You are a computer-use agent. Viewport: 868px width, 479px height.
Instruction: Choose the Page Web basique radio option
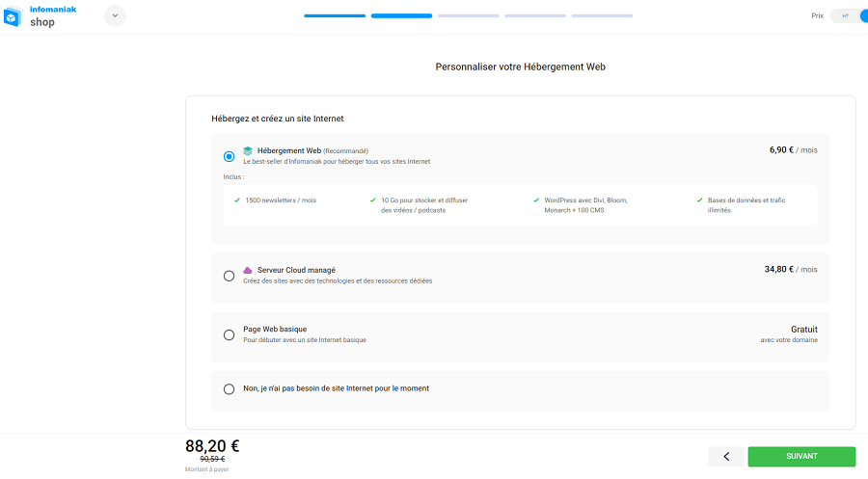point(229,335)
